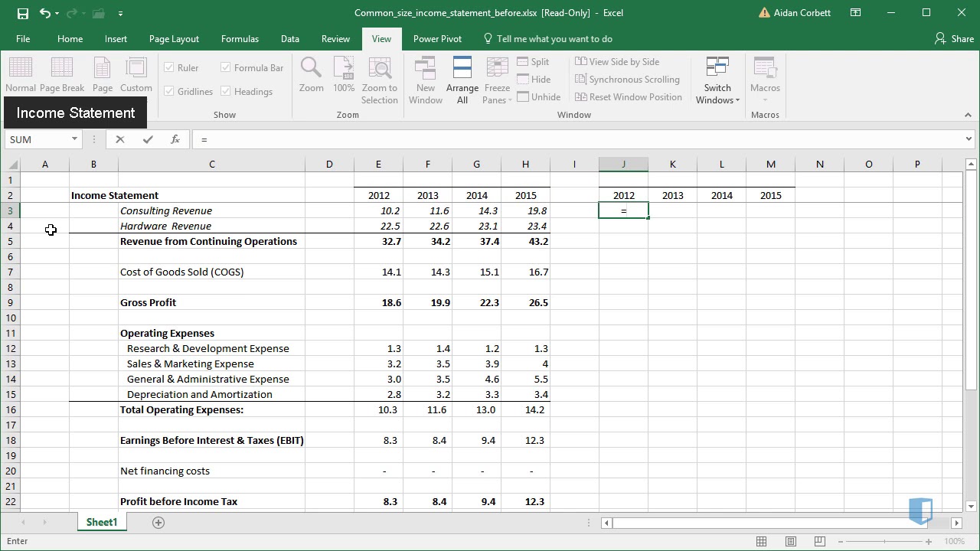
Task: Click the formula bar input
Action: pos(577,139)
